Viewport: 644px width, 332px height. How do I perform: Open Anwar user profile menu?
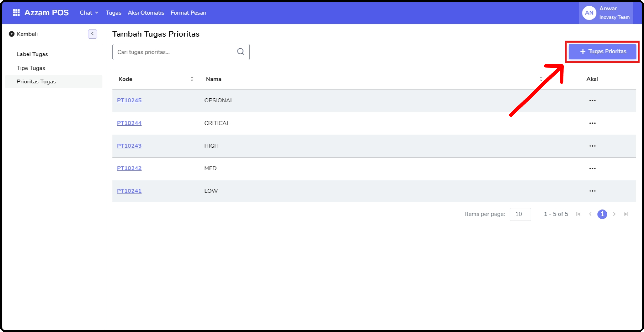[x=606, y=13]
